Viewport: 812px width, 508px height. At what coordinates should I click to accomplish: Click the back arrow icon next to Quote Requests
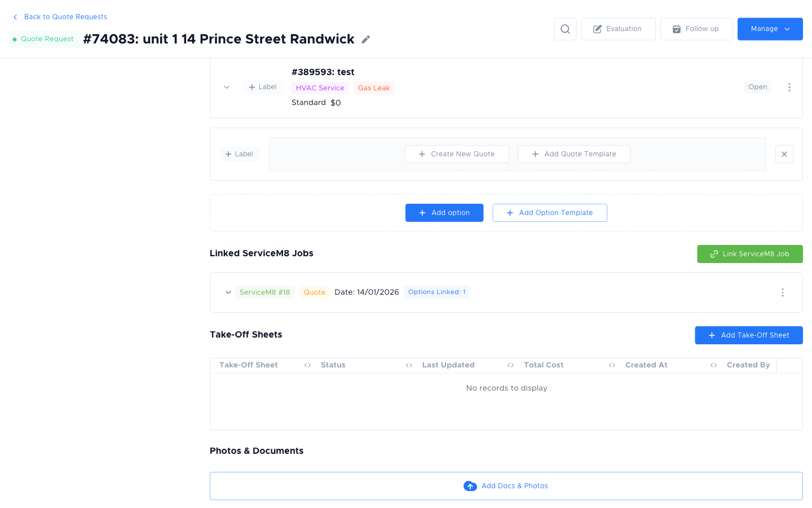(x=15, y=17)
